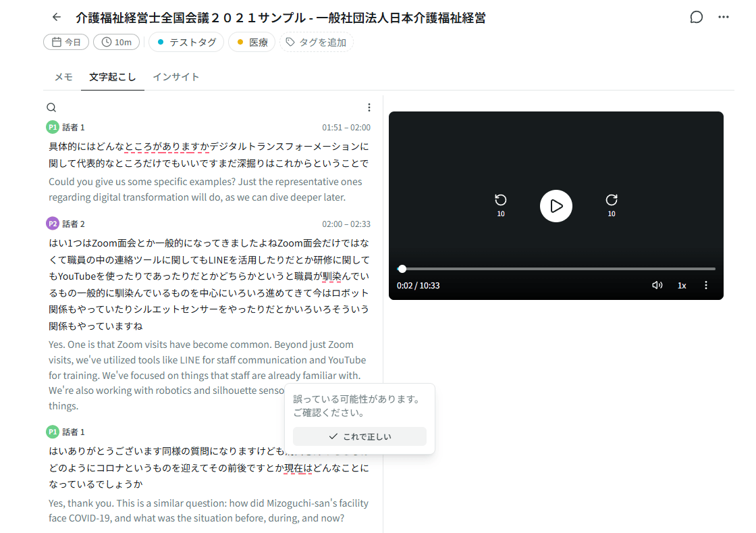Confirm with これで正しい button
756x533 pixels.
(x=360, y=436)
